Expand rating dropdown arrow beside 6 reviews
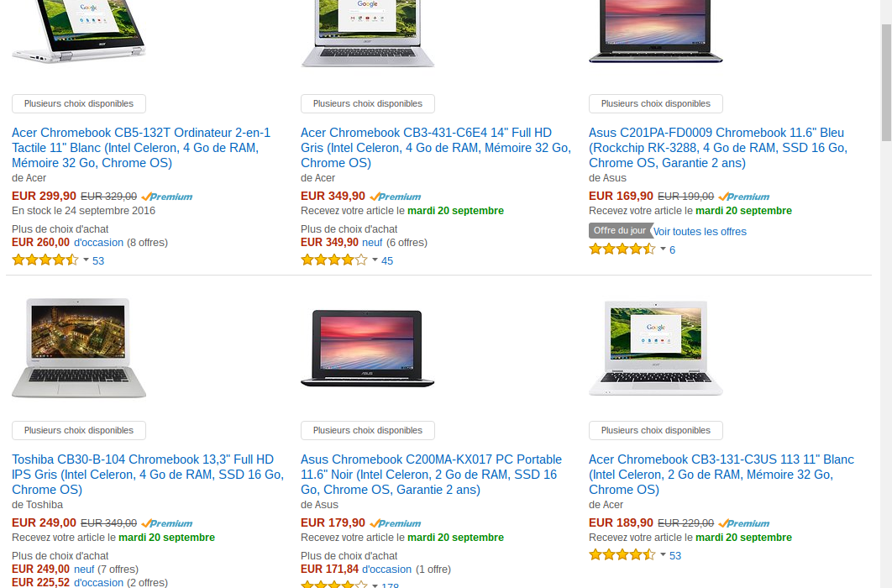Screen dimensions: 892x588 click(663, 249)
